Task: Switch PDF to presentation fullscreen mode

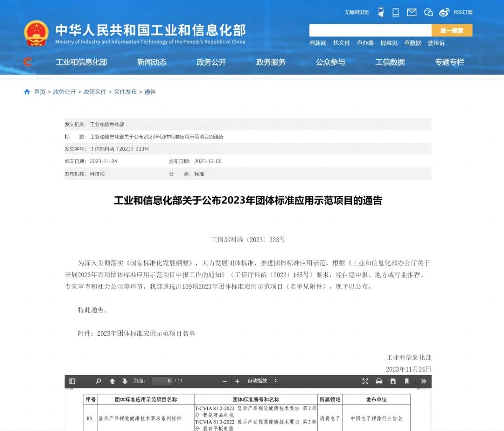Action: click(x=365, y=381)
